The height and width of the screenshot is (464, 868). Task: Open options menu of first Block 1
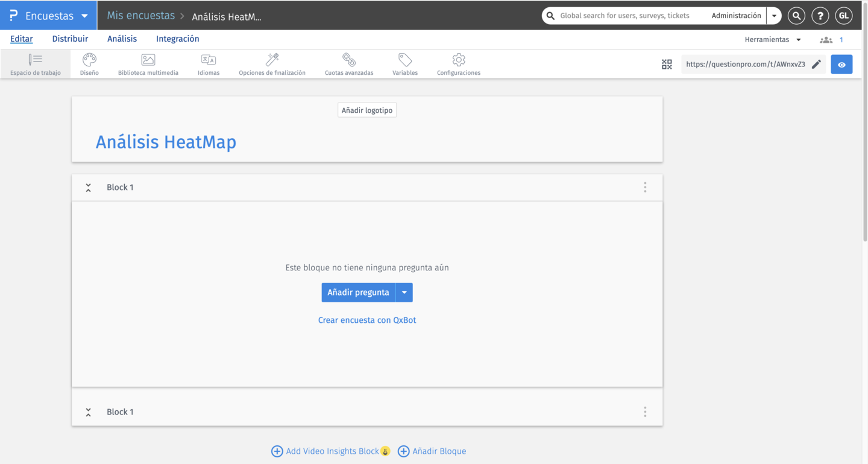pos(645,187)
